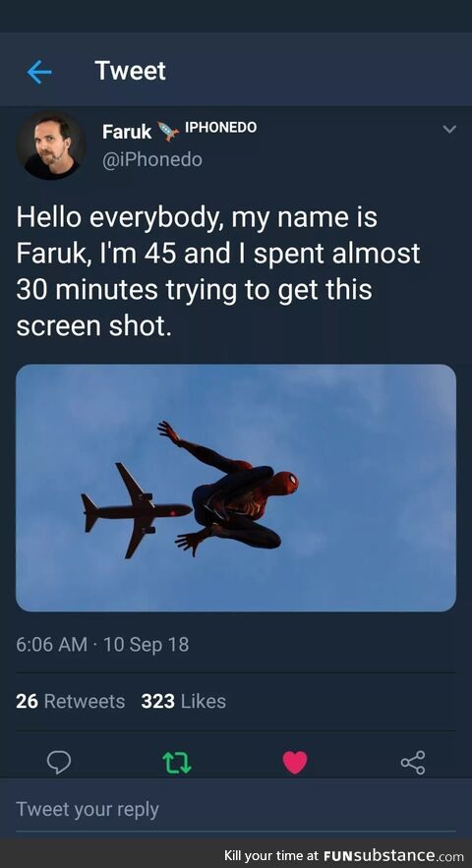Screen dimensions: 472x868
Task: Tap the rocket emoji beside Faruk
Action: (168, 131)
